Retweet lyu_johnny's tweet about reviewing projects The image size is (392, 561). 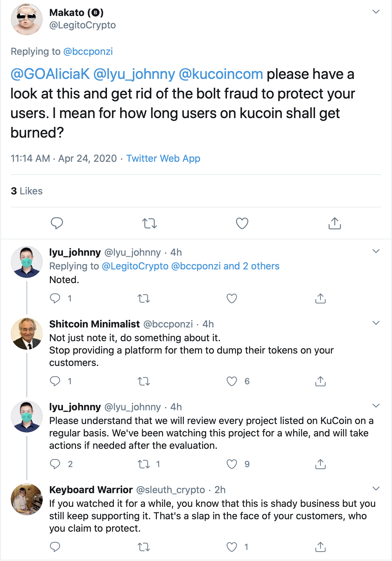tap(143, 464)
